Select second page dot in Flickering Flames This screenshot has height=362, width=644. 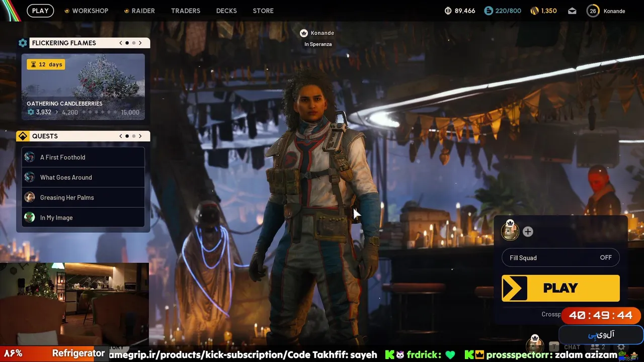133,43
